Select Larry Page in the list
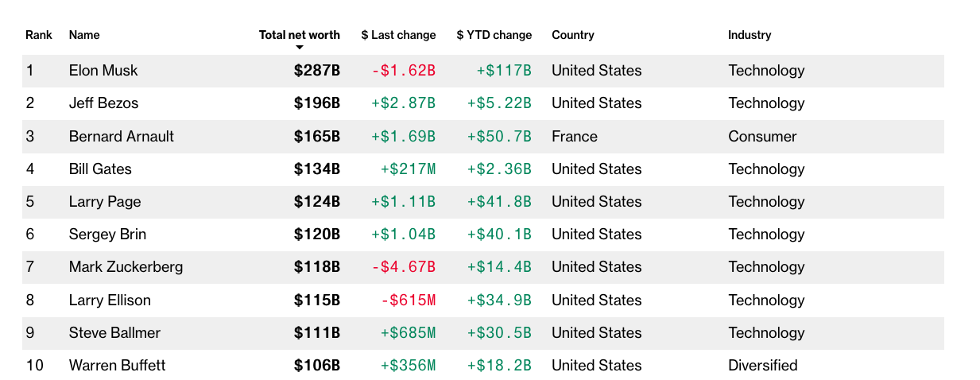The height and width of the screenshot is (380, 980). tap(105, 202)
